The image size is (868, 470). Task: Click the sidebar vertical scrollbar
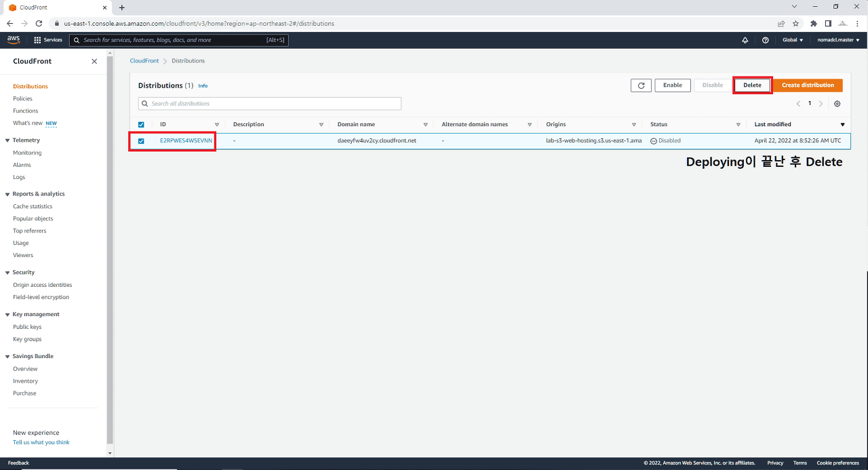click(110, 251)
